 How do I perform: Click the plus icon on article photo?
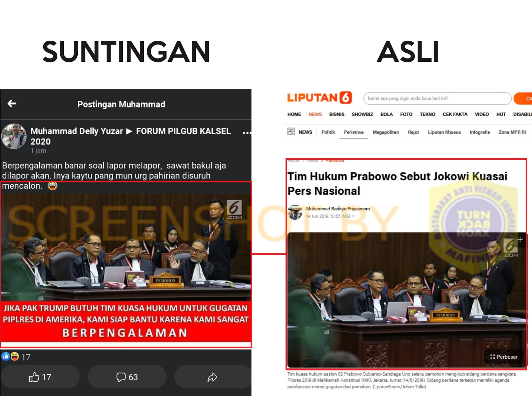tap(520, 240)
